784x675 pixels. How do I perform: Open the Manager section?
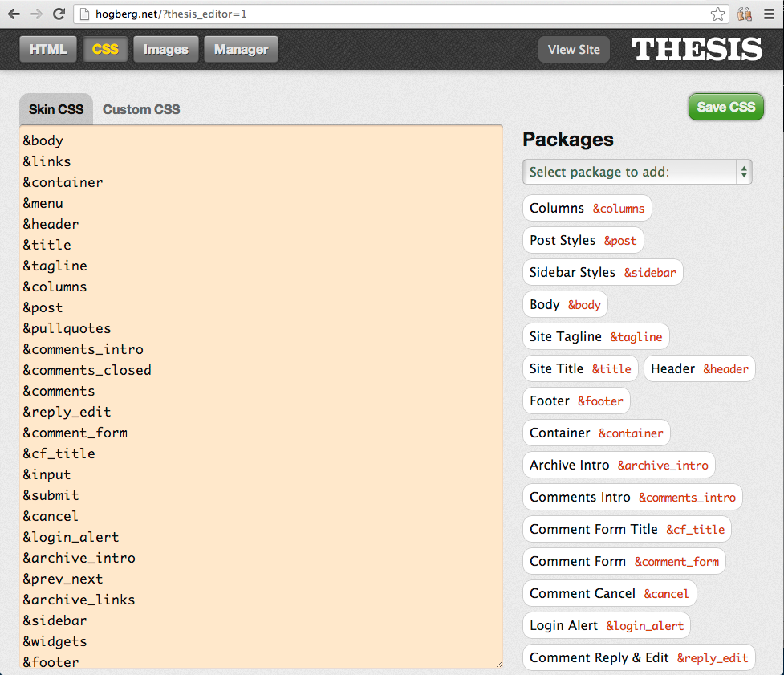tap(241, 50)
